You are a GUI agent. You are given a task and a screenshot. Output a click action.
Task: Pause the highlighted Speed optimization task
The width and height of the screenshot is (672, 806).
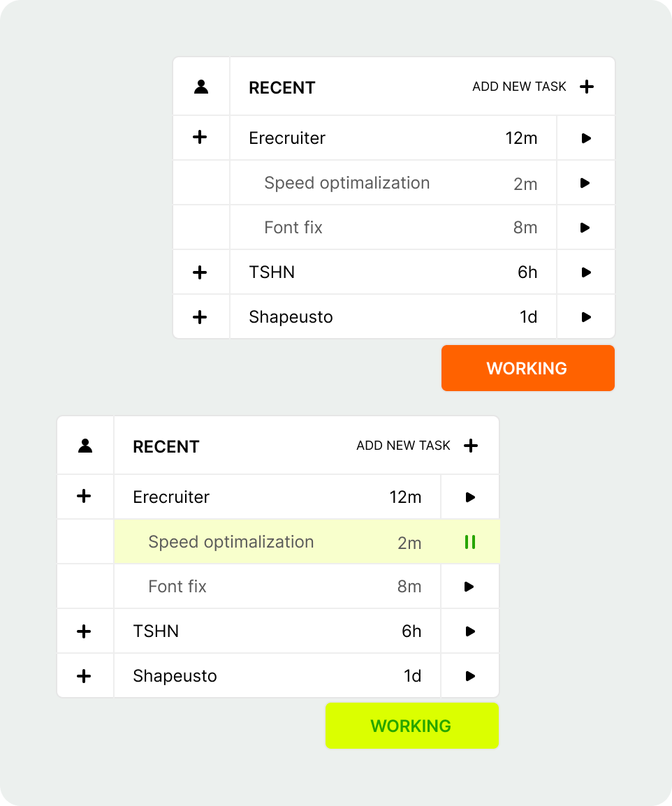pos(470,542)
